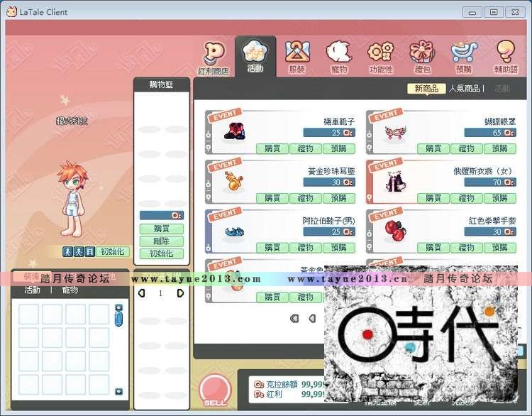Click the first character pose icon
Viewport: 532px width, 416px height.
67,251
